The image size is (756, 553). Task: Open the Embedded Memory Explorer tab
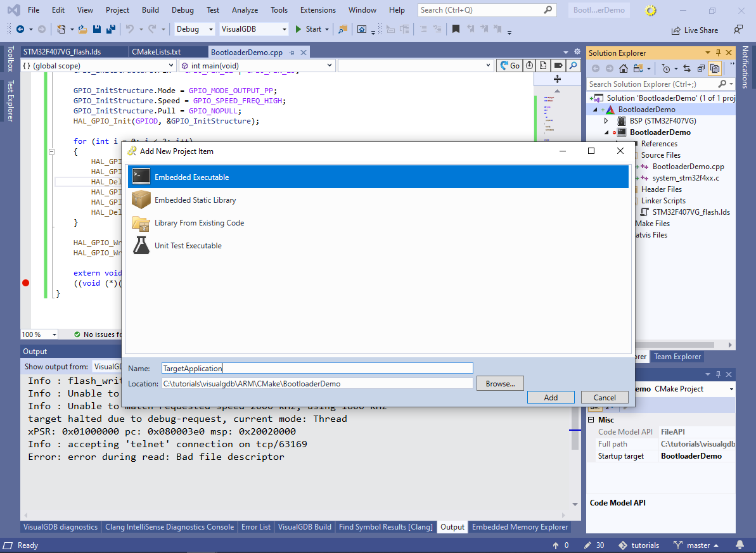(x=520, y=527)
